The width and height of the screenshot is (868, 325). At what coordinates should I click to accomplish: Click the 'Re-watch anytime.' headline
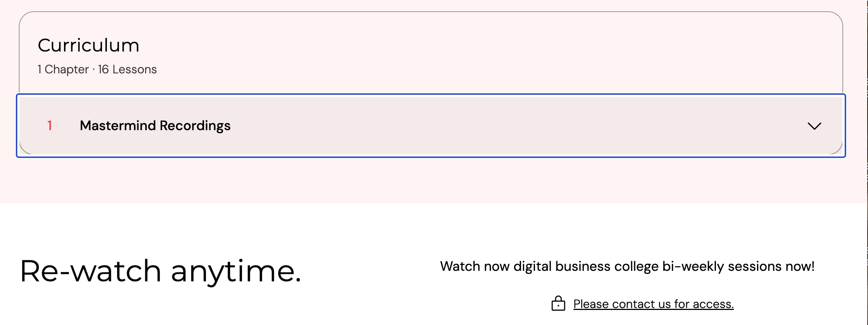point(161,272)
